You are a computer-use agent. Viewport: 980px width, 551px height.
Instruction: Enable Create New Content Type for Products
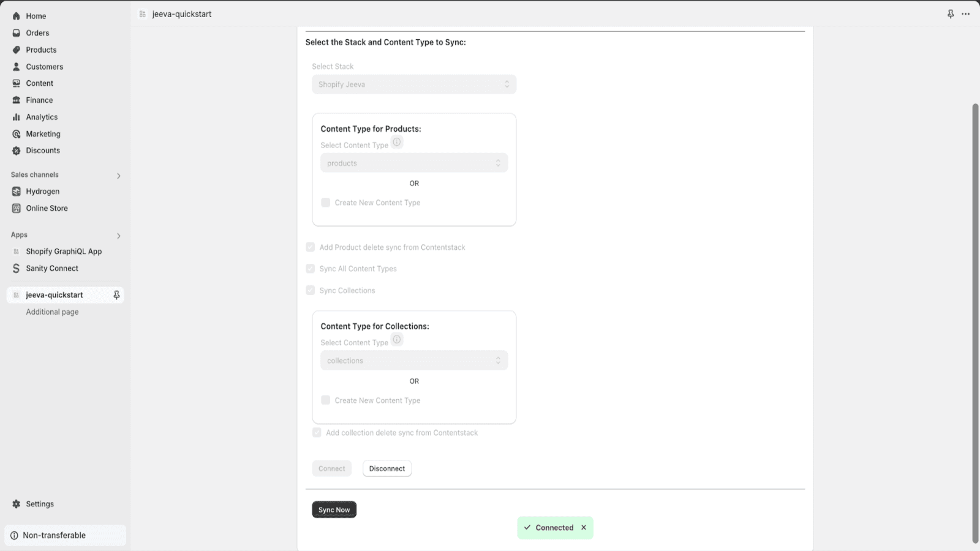tap(325, 202)
